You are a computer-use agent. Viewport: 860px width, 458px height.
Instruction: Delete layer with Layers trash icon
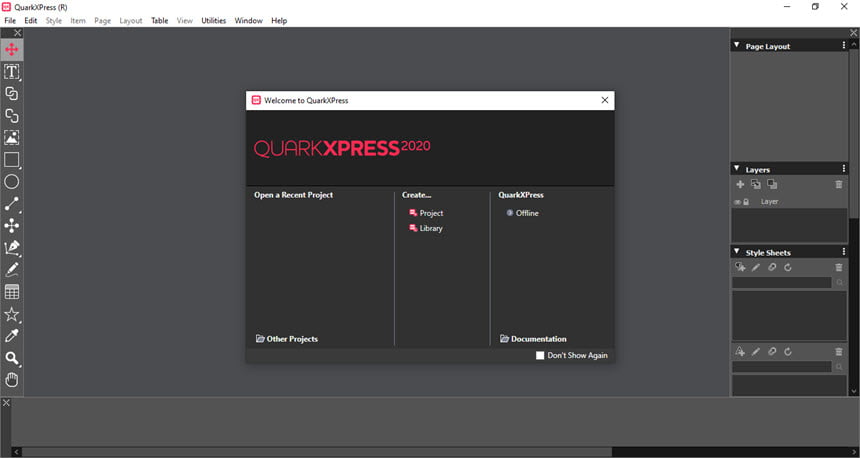pyautogui.click(x=839, y=184)
